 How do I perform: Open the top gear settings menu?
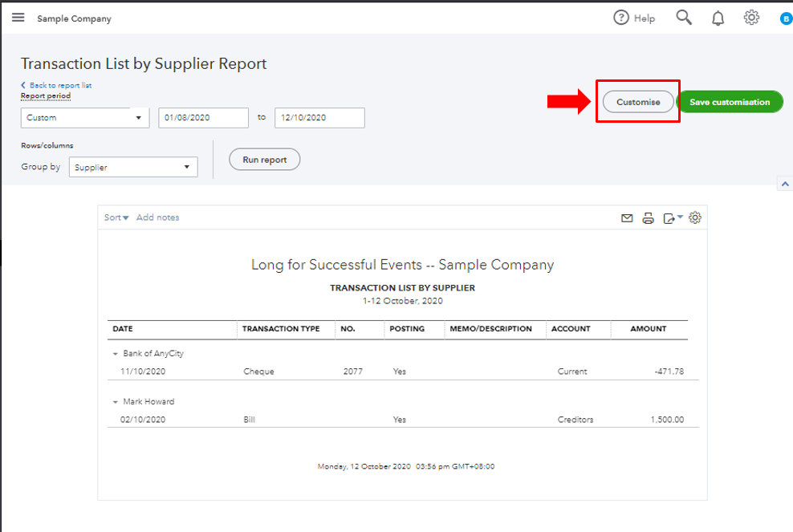pos(751,18)
